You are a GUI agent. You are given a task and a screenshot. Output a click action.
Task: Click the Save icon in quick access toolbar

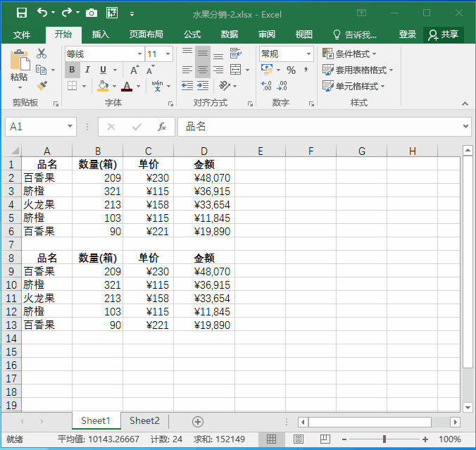(21, 13)
